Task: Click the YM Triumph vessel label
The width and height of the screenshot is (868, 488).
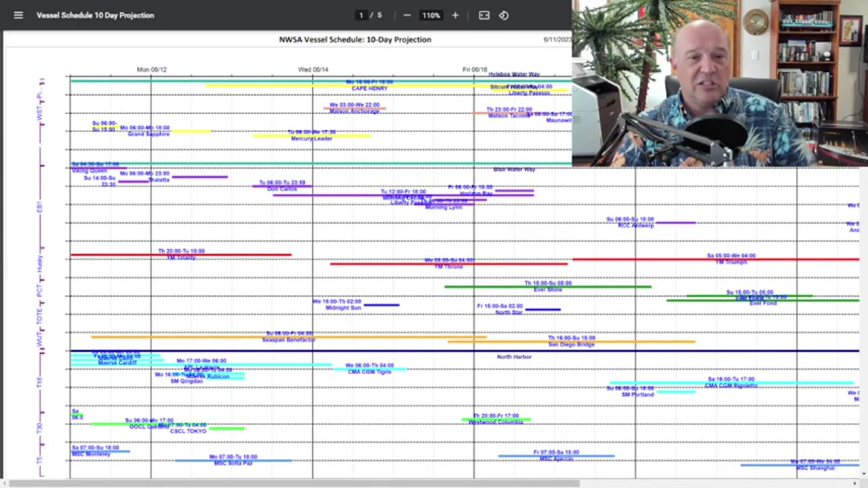Action: (731, 262)
